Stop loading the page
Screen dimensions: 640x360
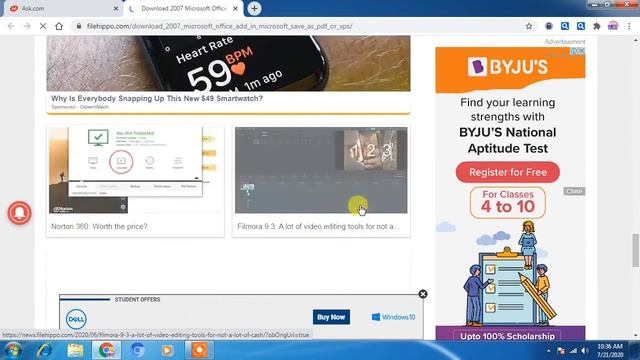click(43, 26)
